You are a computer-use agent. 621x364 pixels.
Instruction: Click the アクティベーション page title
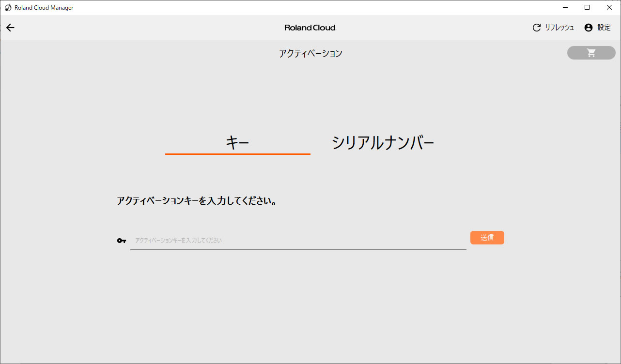(x=310, y=53)
